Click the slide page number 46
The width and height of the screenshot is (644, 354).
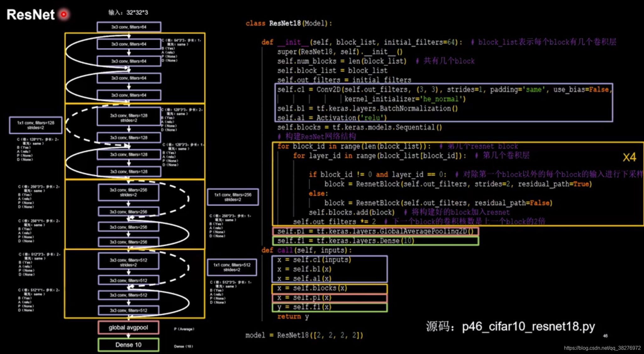coord(605,336)
